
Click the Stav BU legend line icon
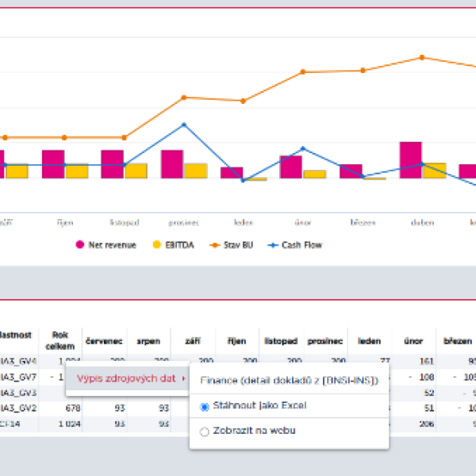215,245
